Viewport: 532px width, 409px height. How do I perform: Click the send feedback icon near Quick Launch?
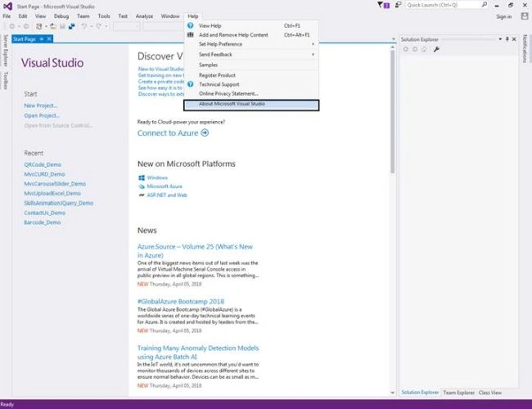398,5
